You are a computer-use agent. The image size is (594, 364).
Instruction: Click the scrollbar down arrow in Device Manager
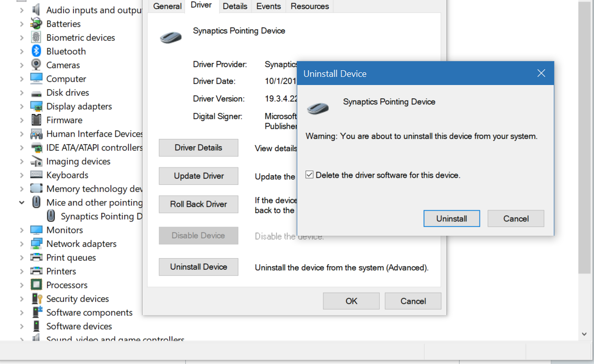pos(584,334)
